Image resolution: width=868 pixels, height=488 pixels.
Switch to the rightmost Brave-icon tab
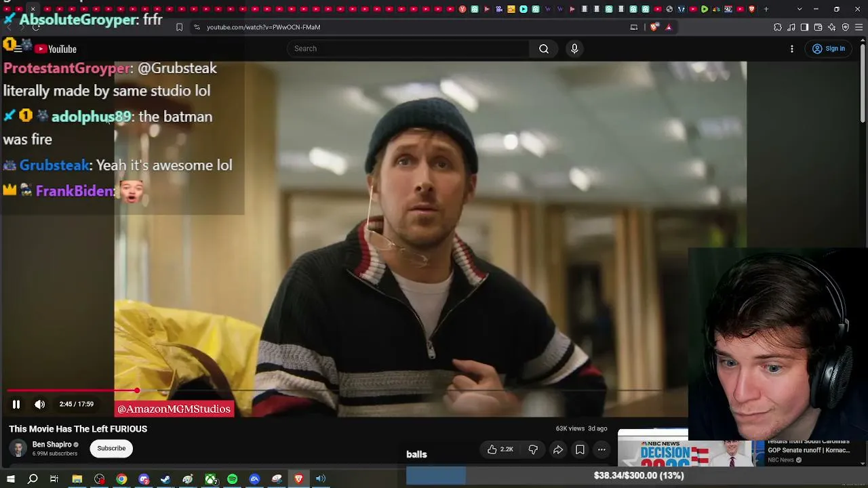pos(751,9)
